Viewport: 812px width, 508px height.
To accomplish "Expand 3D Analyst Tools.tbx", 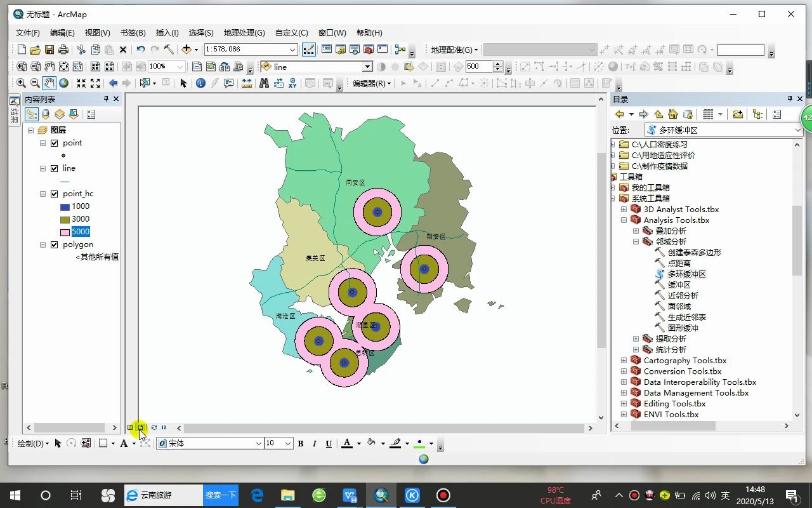I will [x=624, y=210].
